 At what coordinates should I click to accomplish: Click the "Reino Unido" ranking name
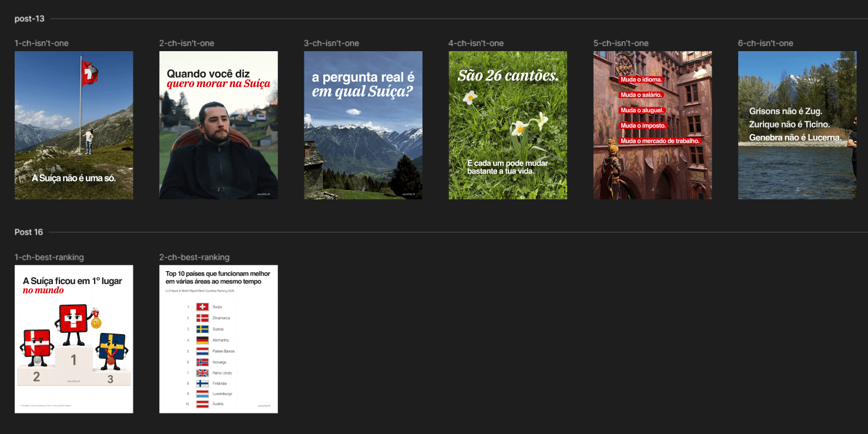click(222, 373)
